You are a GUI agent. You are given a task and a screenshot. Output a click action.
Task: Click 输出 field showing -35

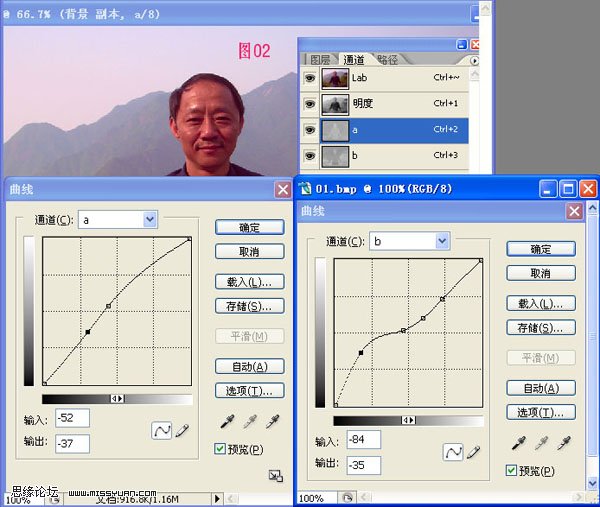[x=364, y=465]
